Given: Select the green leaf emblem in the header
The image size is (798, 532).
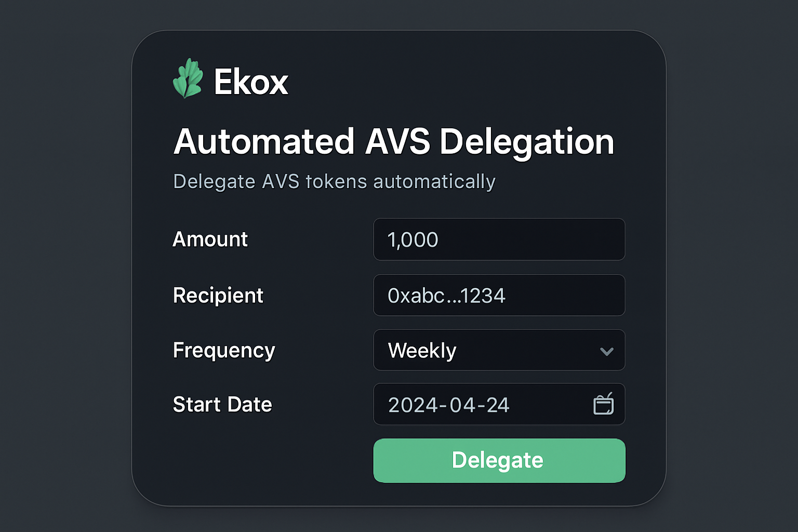Looking at the screenshot, I should click(x=189, y=78).
